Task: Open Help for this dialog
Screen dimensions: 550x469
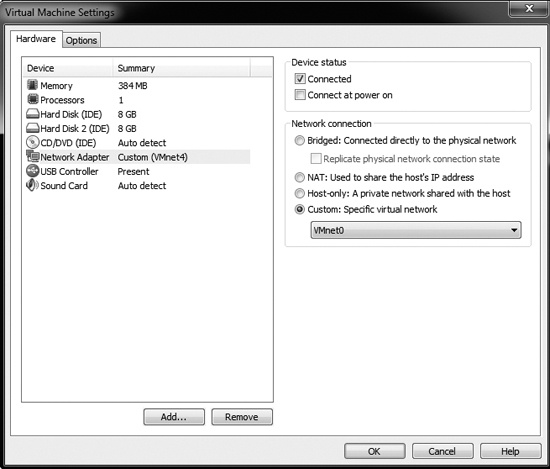Action: tap(510, 451)
